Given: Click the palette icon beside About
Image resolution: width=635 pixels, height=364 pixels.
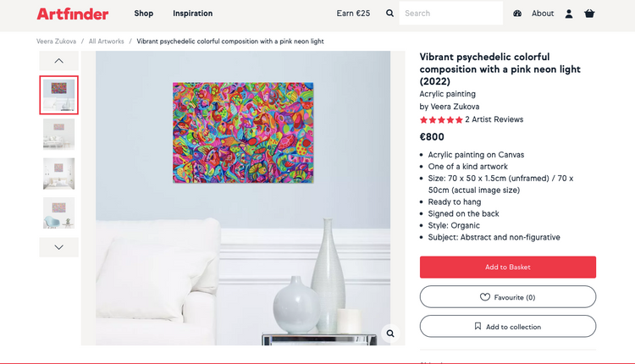Looking at the screenshot, I should (517, 14).
